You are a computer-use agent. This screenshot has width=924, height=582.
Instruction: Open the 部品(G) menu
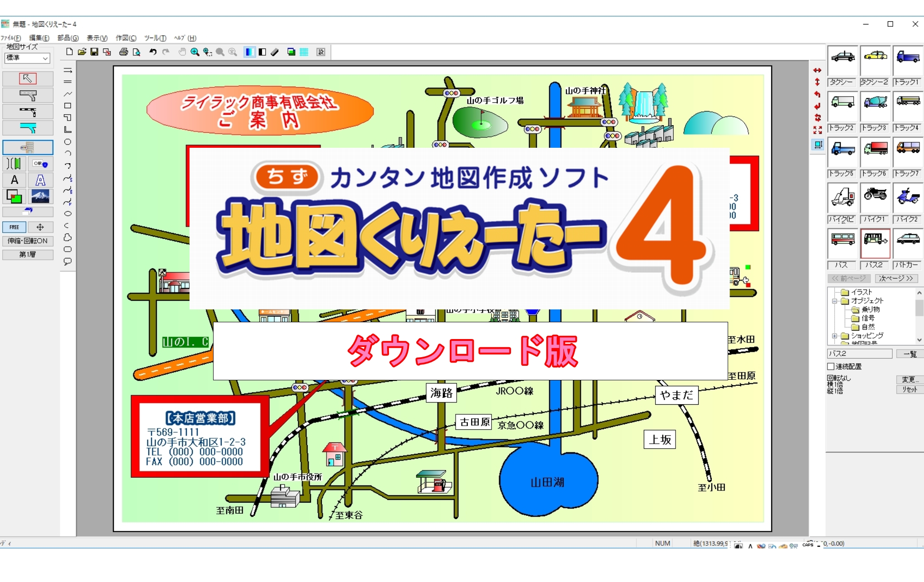tap(68, 38)
